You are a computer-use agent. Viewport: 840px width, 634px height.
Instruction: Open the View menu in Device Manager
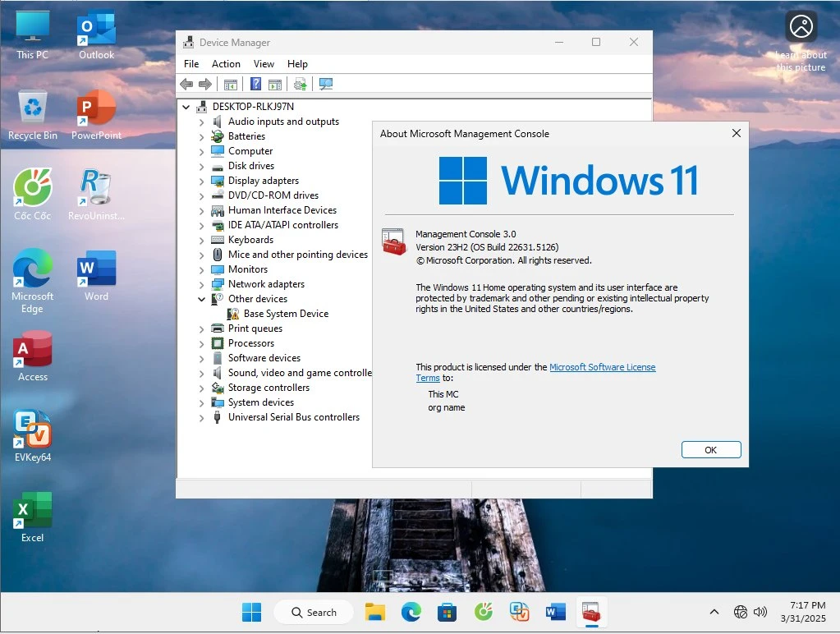pyautogui.click(x=264, y=64)
